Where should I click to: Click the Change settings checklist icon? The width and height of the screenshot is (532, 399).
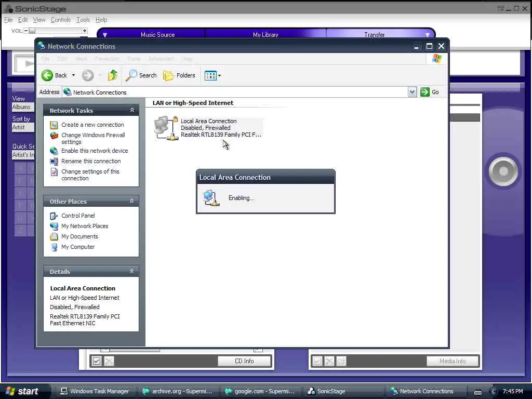(54, 172)
